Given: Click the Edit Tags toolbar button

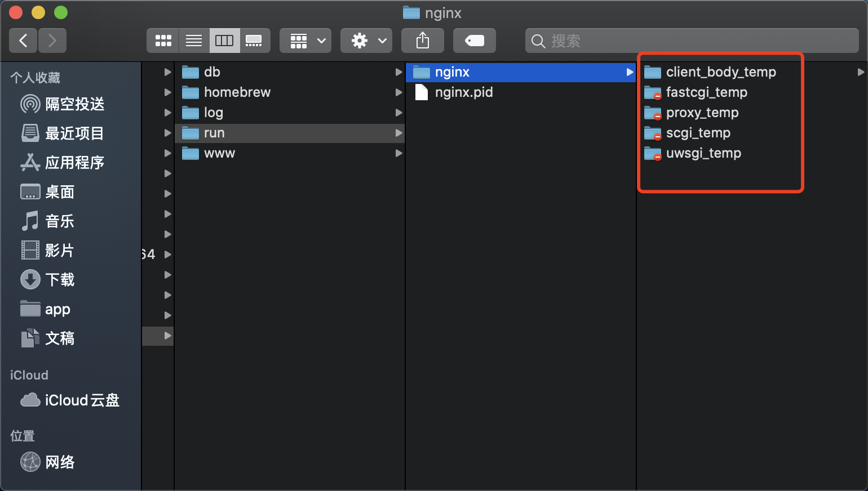Looking at the screenshot, I should [x=475, y=41].
